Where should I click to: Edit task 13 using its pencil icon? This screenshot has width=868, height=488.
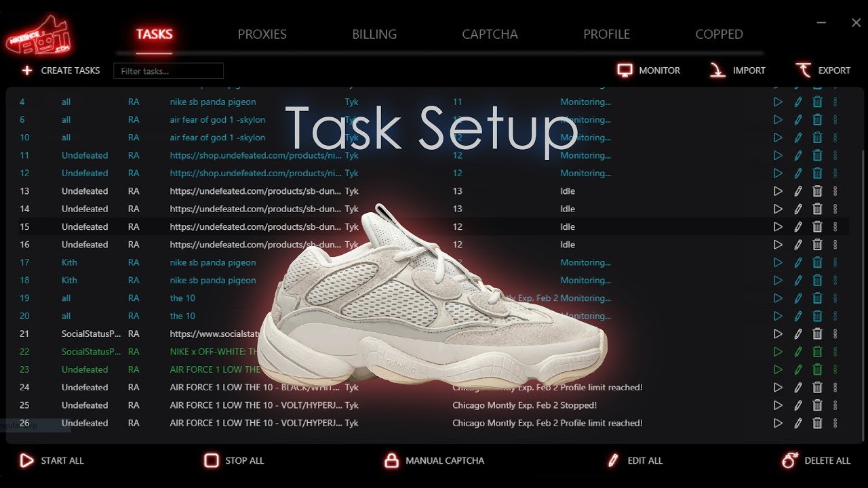point(798,191)
